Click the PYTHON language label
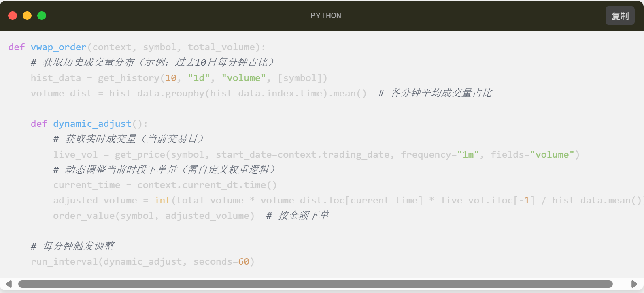 [325, 16]
